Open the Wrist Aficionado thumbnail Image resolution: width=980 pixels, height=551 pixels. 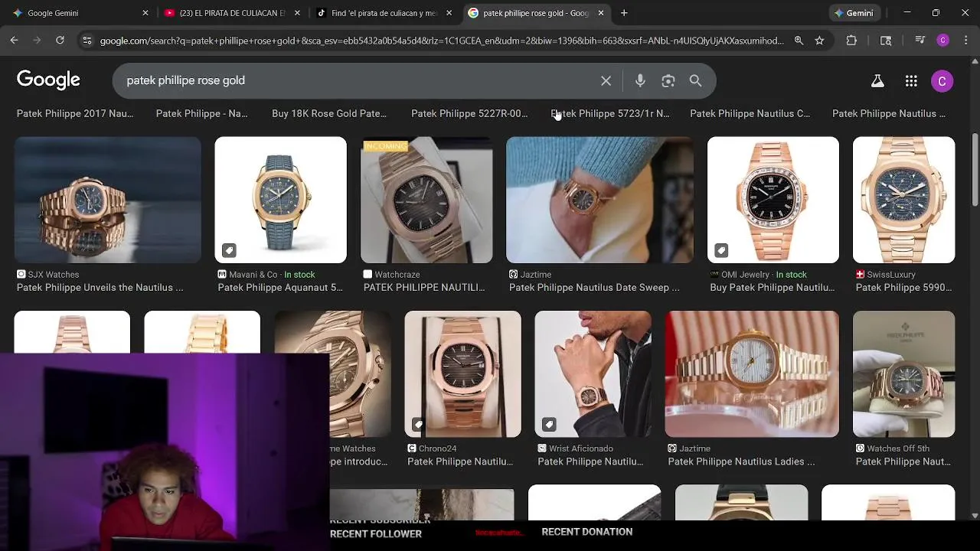pos(593,373)
